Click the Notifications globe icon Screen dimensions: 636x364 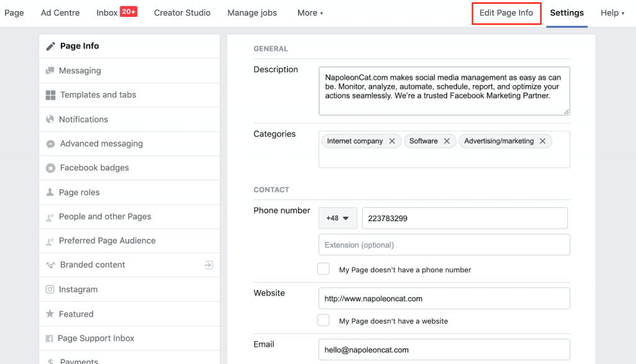pyautogui.click(x=50, y=119)
